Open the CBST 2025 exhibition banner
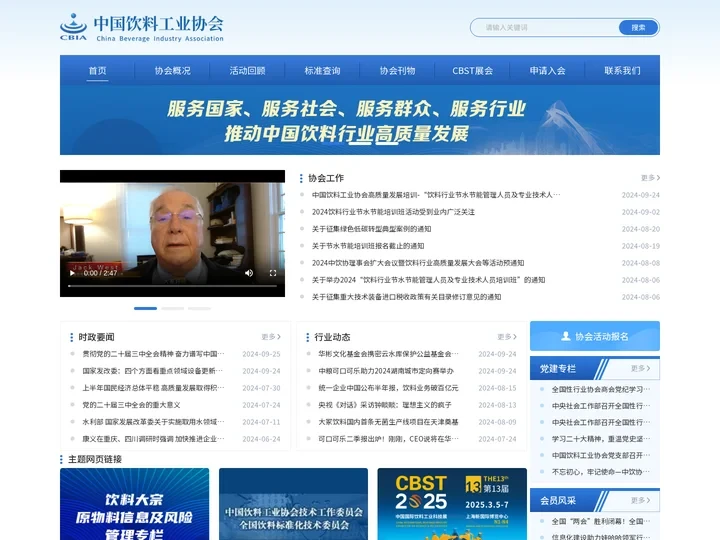 pos(452,504)
